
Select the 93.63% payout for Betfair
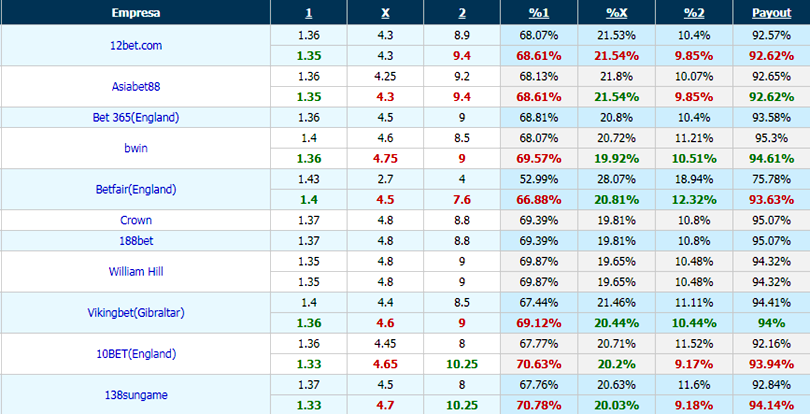pyautogui.click(x=771, y=200)
